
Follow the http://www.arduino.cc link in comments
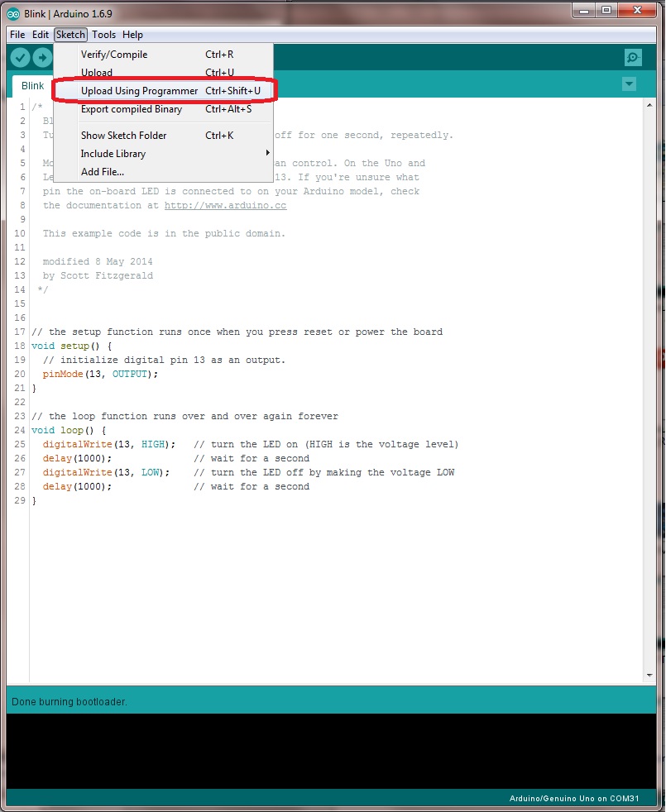tap(226, 205)
